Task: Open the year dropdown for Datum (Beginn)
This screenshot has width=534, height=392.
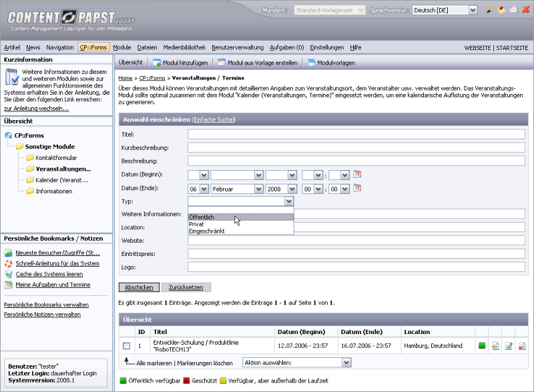Action: coord(281,175)
